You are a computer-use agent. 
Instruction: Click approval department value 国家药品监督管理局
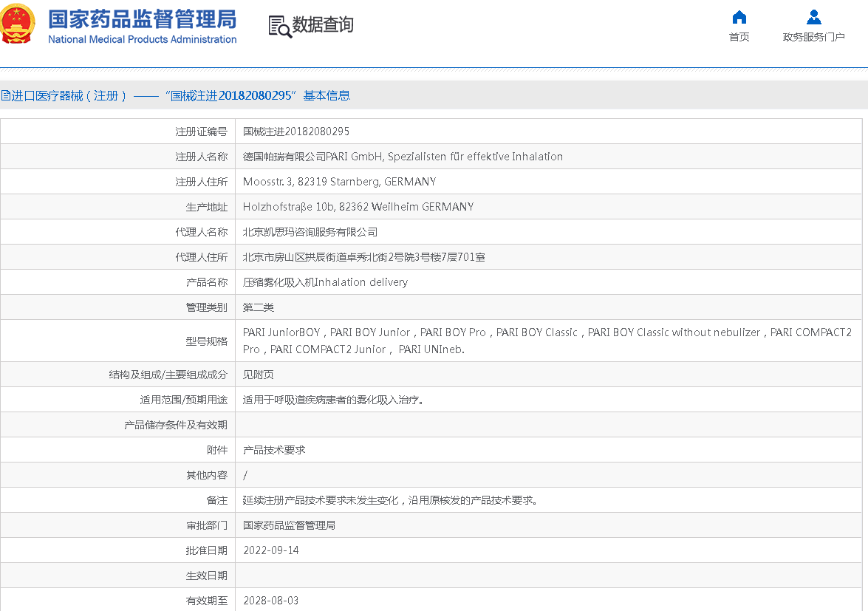[x=289, y=525]
